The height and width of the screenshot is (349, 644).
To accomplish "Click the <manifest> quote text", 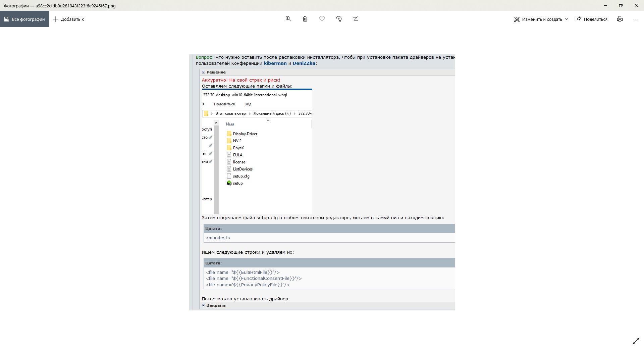I will (218, 238).
